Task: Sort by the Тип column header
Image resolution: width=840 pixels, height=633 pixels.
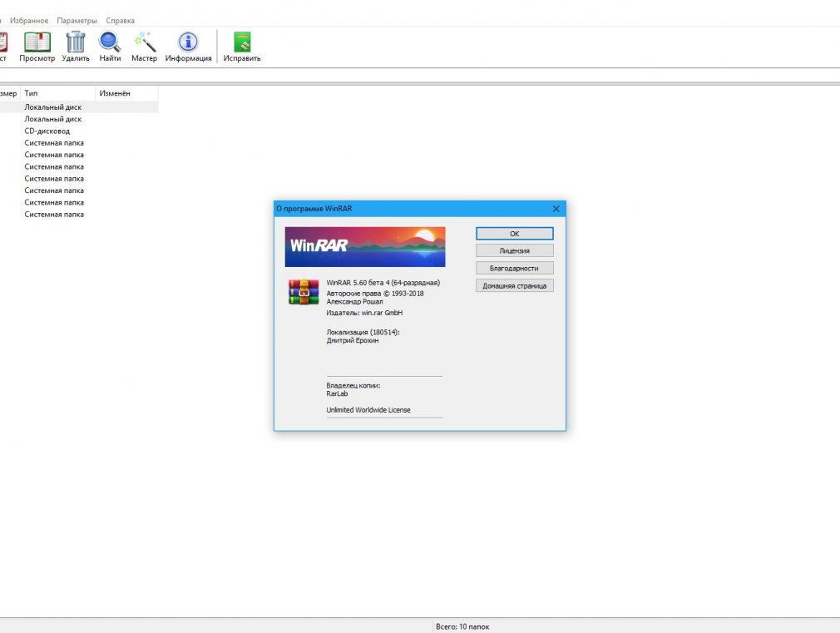Action: pyautogui.click(x=58, y=93)
